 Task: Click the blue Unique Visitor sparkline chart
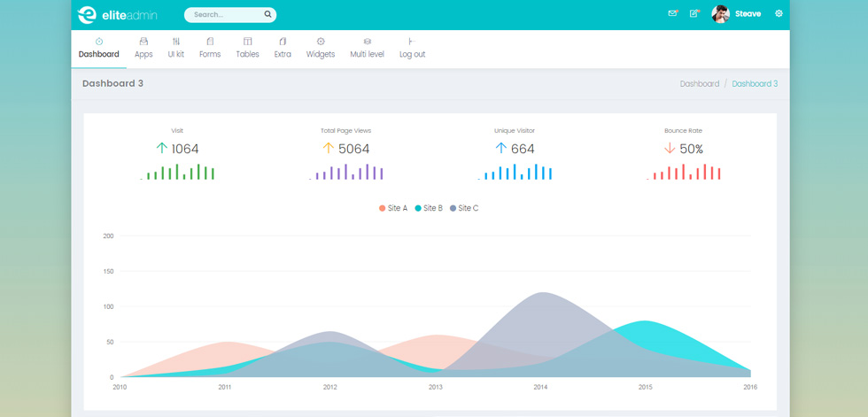[515, 172]
